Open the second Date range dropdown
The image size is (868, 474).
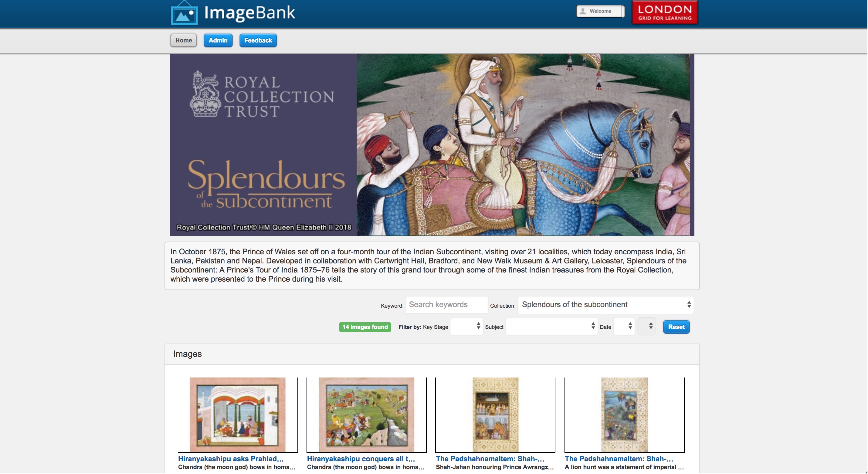[647, 327]
